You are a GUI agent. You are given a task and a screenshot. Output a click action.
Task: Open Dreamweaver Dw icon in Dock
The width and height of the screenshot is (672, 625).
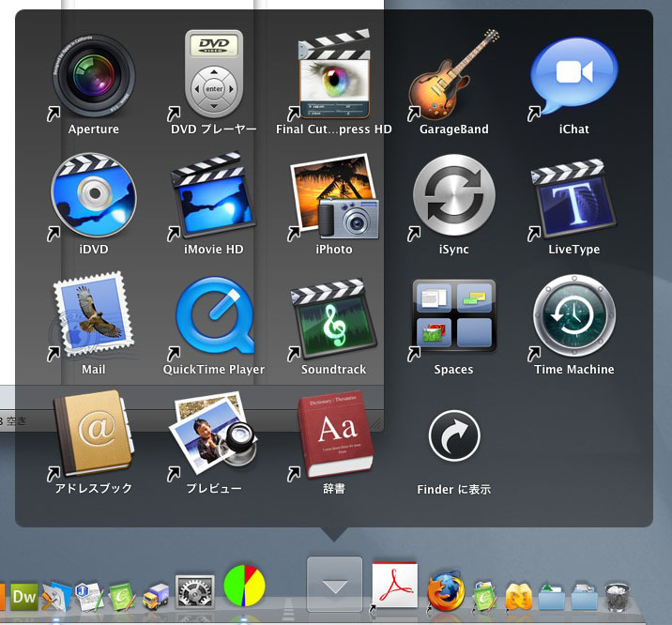point(24,596)
